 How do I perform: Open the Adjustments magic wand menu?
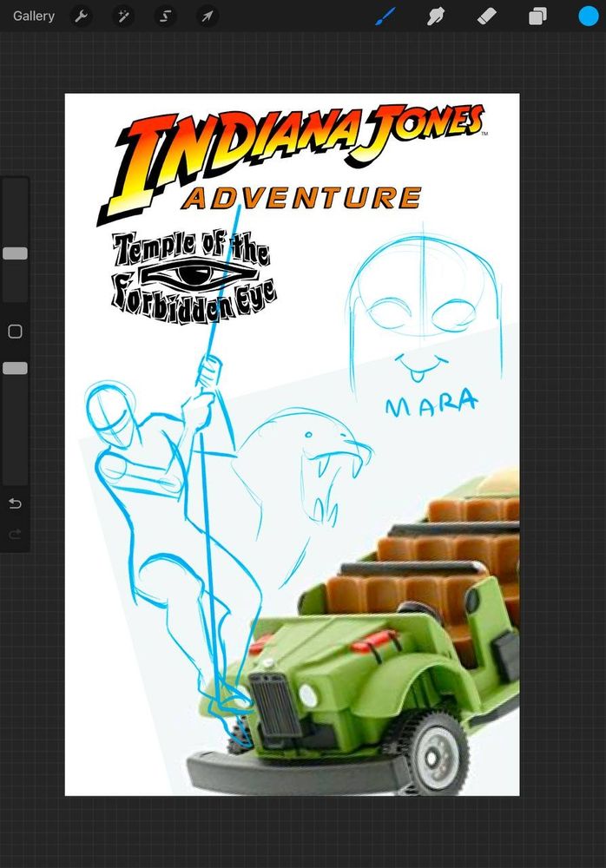pyautogui.click(x=123, y=16)
